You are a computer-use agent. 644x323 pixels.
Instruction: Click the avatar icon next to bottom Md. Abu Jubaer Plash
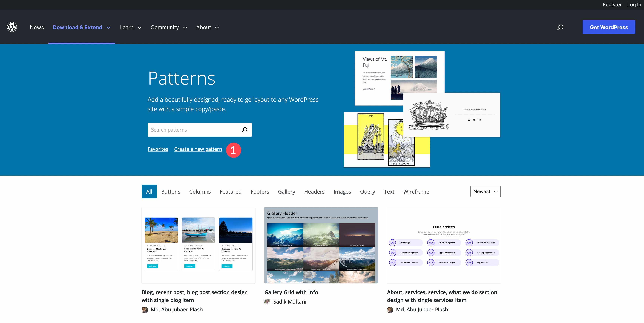tap(390, 309)
